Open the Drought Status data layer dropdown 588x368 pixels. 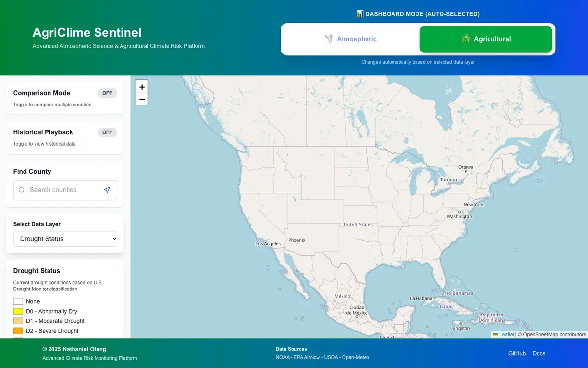coord(65,239)
